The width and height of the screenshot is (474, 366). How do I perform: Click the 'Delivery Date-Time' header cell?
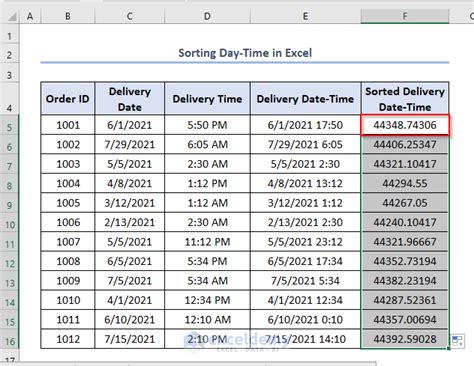point(305,99)
